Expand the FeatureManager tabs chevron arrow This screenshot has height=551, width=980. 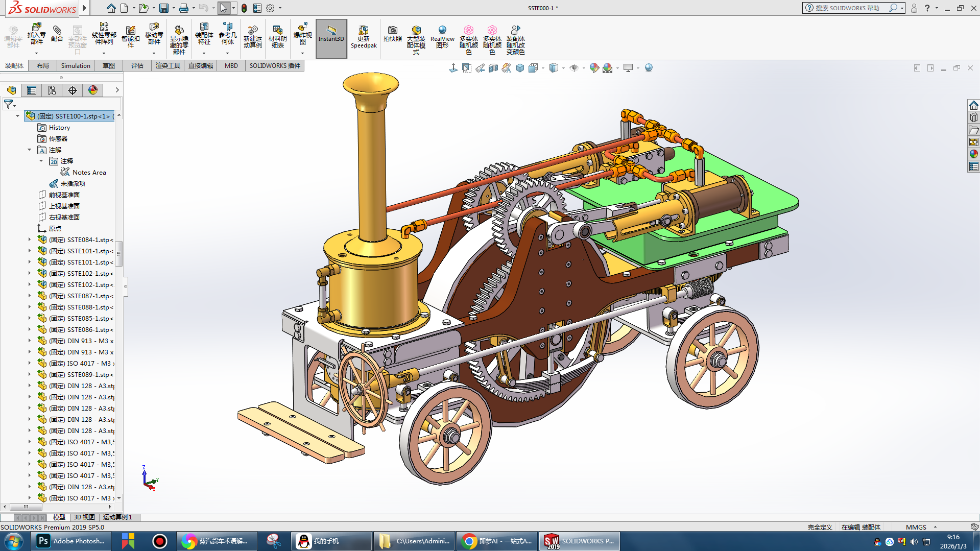coord(117,90)
